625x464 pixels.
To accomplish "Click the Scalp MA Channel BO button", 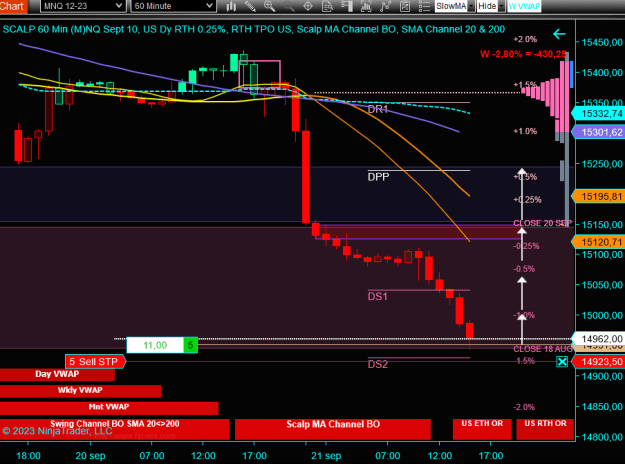I will 333,429.
